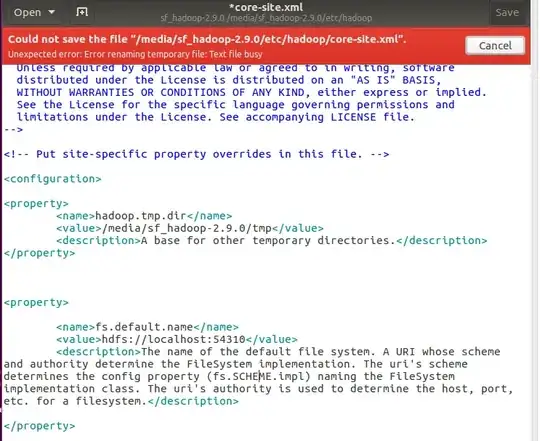The width and height of the screenshot is (540, 441).
Task: Click the 'limitations under the License' line
Action: pos(216,117)
